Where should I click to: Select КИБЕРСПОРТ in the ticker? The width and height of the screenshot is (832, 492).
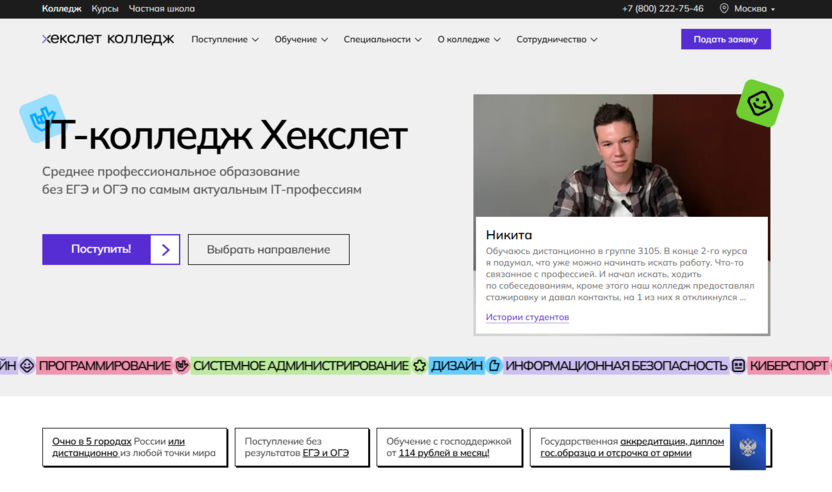pyautogui.click(x=788, y=365)
